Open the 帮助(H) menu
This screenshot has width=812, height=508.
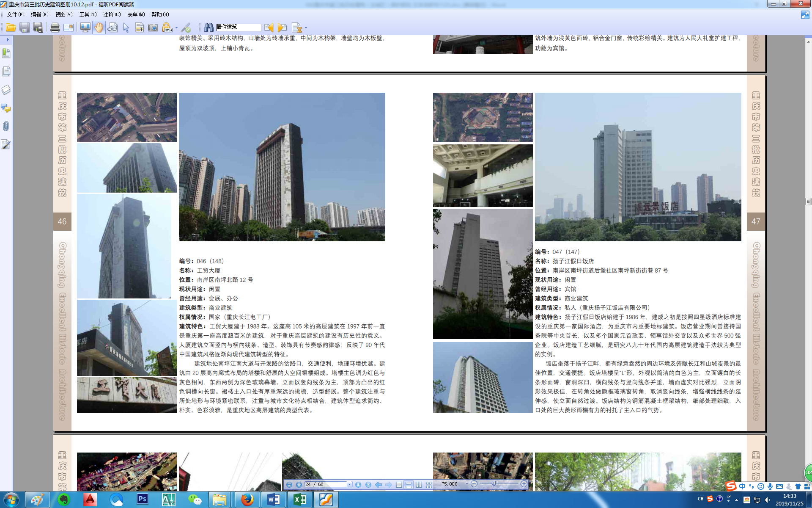[x=160, y=14]
